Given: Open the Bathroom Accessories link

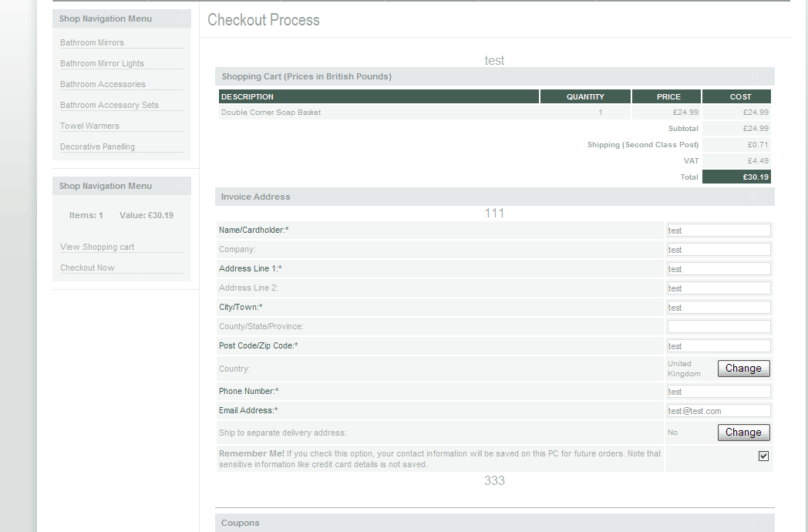Looking at the screenshot, I should pos(103,84).
